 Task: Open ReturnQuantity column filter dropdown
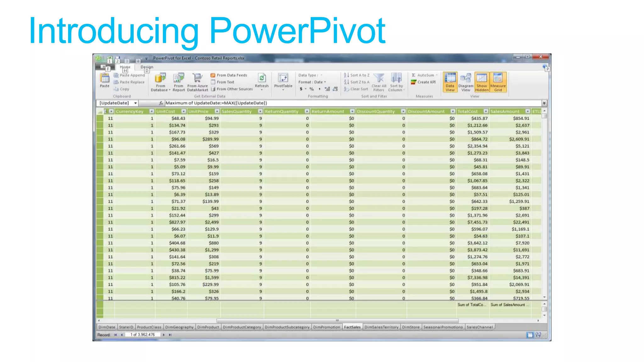[307, 112]
